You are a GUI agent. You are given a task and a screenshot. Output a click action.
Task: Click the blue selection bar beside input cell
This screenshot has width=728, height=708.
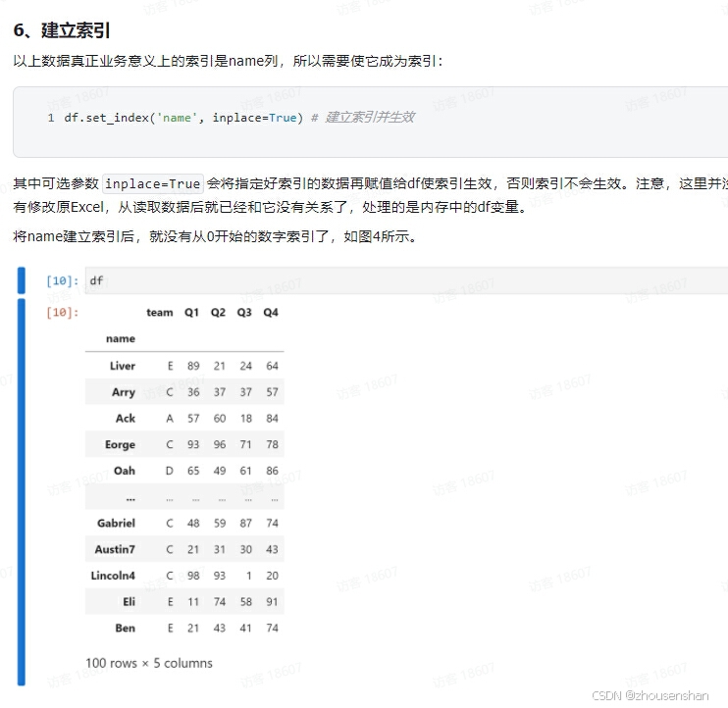pyautogui.click(x=22, y=280)
